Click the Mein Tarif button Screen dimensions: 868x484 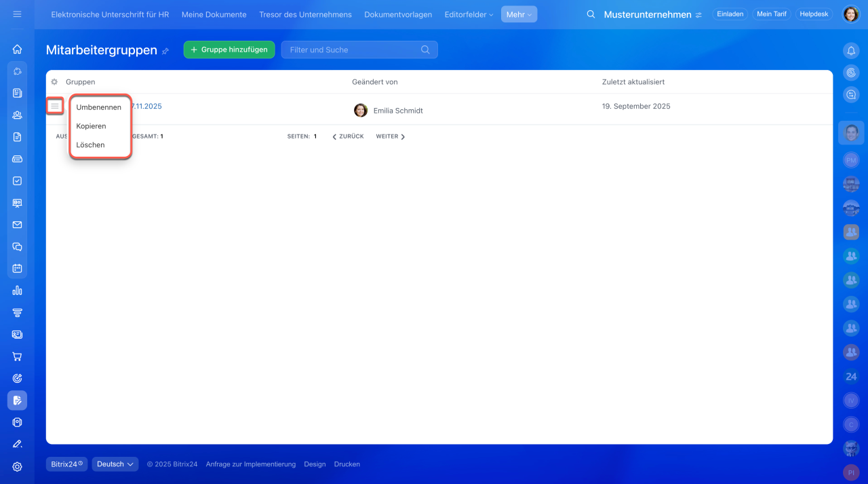pyautogui.click(x=772, y=14)
